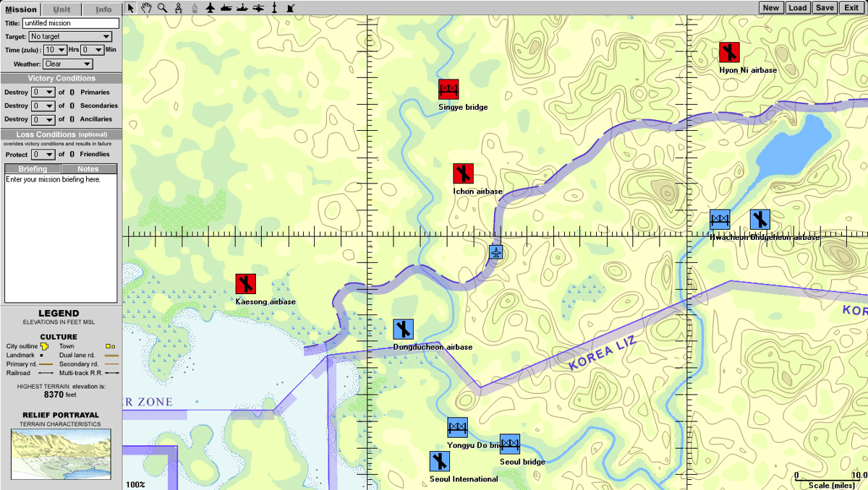Click the Singye bridge icon
The image size is (868, 490).
[448, 90]
